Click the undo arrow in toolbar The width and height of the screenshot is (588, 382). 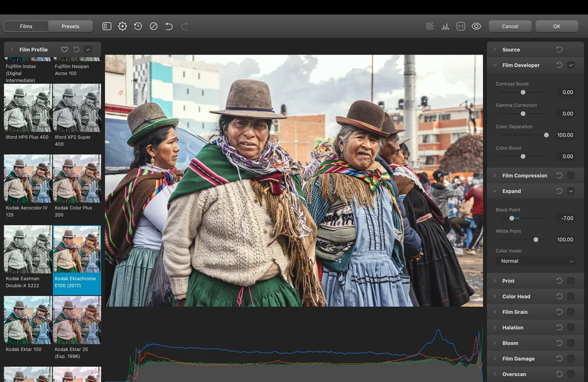tap(169, 26)
